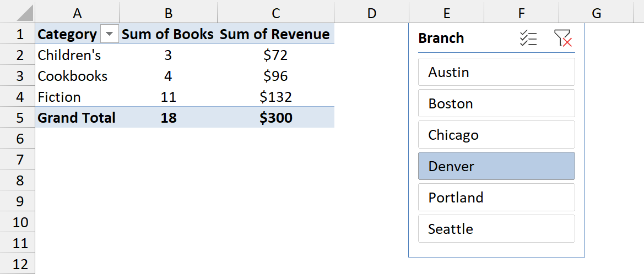644x274 pixels.
Task: Select column F header
Action: click(521, 14)
